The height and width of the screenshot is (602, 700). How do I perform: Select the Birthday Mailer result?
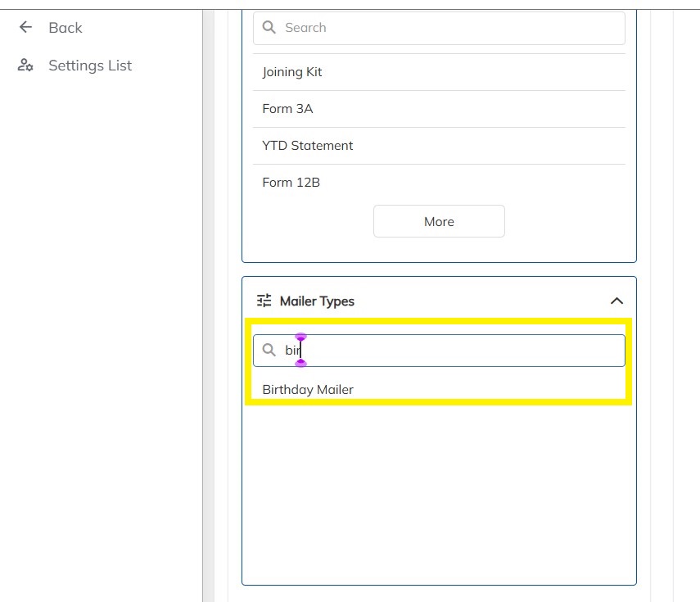click(x=308, y=390)
